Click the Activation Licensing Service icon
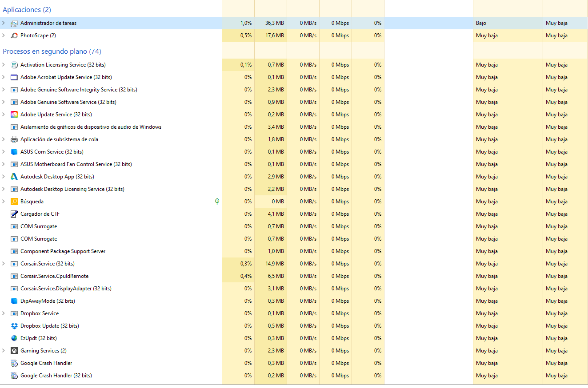The image size is (588, 388). coord(14,65)
